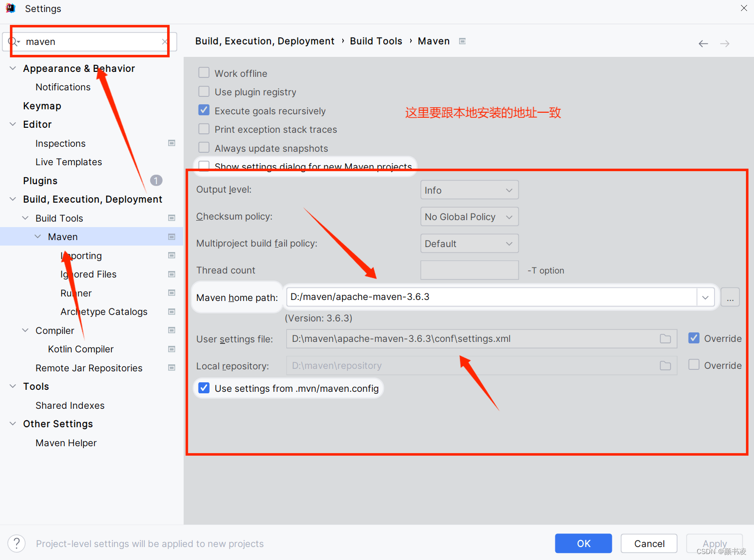Viewport: 754px width, 560px height.
Task: Click OK button
Action: pos(583,544)
